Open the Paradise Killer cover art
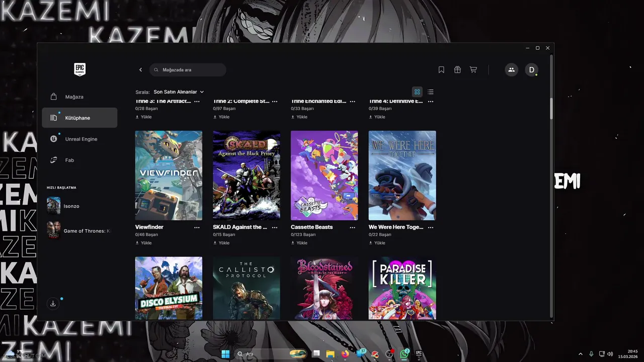644x362 pixels. click(x=403, y=289)
